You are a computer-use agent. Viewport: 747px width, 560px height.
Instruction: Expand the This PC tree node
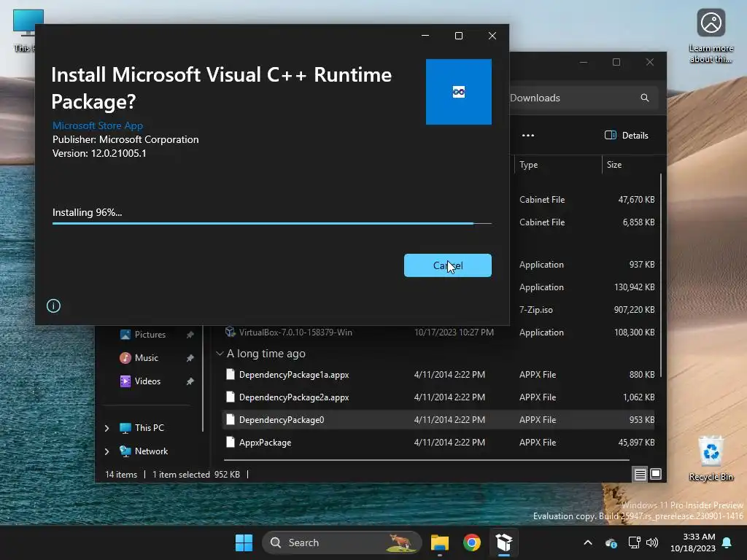point(107,428)
